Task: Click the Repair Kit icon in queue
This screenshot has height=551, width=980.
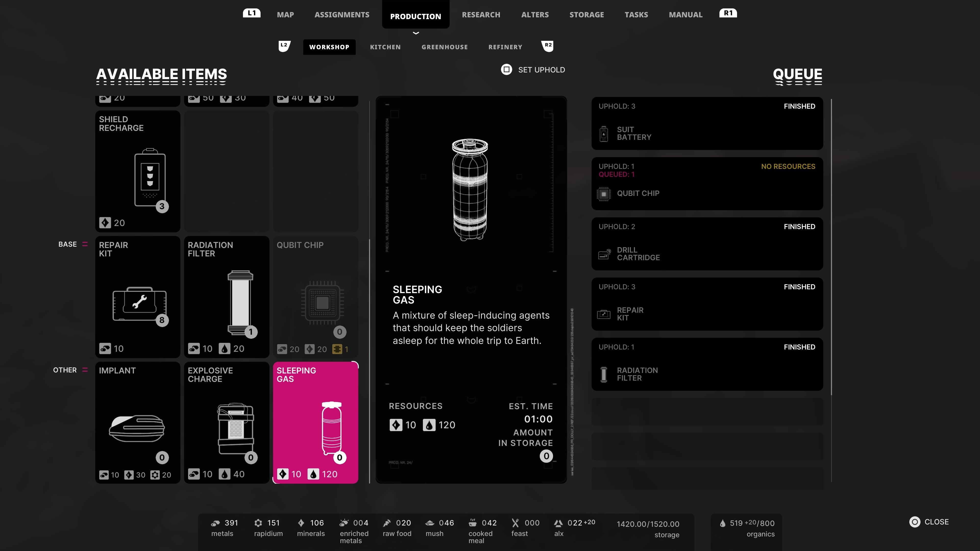Action: 604,314
